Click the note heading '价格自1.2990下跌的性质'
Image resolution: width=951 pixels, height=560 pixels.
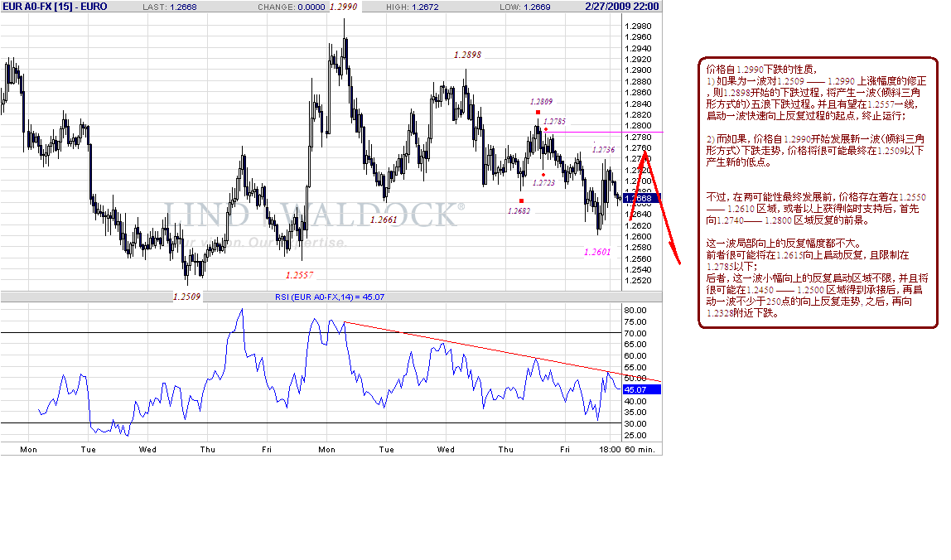tap(762, 69)
